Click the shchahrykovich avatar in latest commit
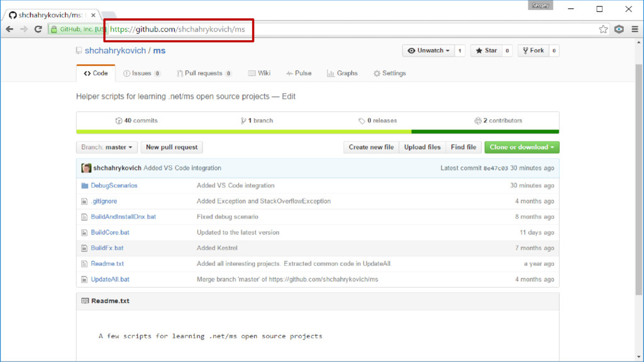Viewport: 644px width, 362px height. point(86,168)
